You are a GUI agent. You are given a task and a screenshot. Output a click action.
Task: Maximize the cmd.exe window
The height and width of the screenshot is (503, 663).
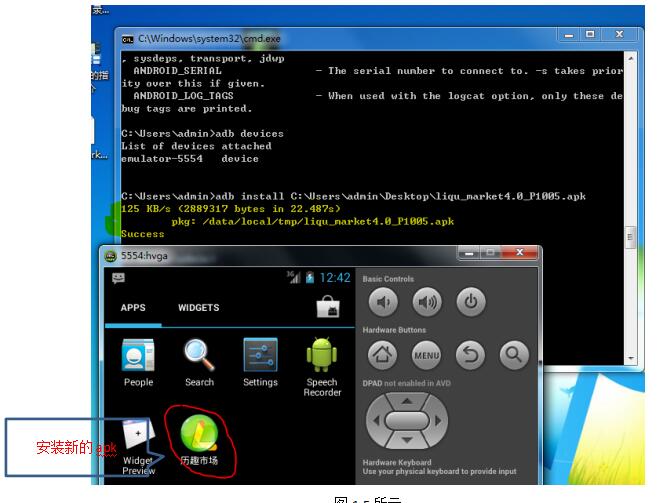point(590,35)
